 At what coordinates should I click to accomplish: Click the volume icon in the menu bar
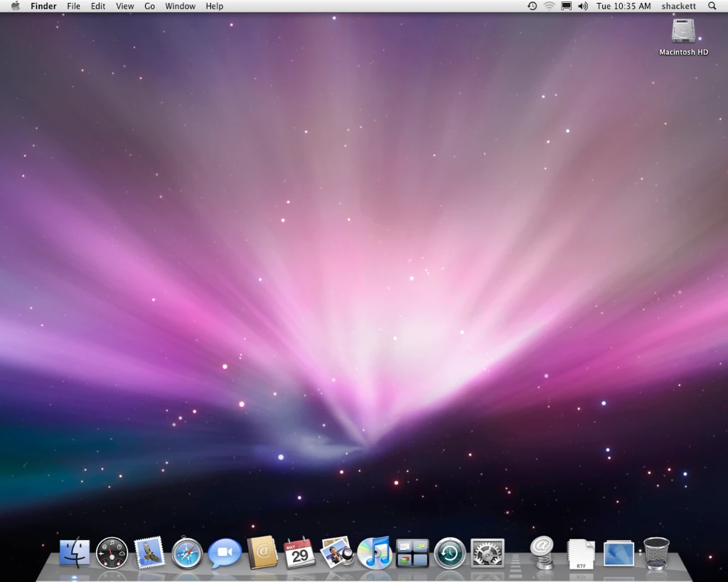[x=583, y=6]
